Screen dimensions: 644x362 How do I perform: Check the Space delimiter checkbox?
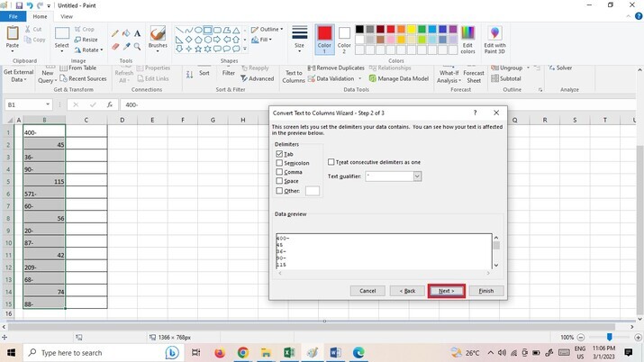[280, 181]
